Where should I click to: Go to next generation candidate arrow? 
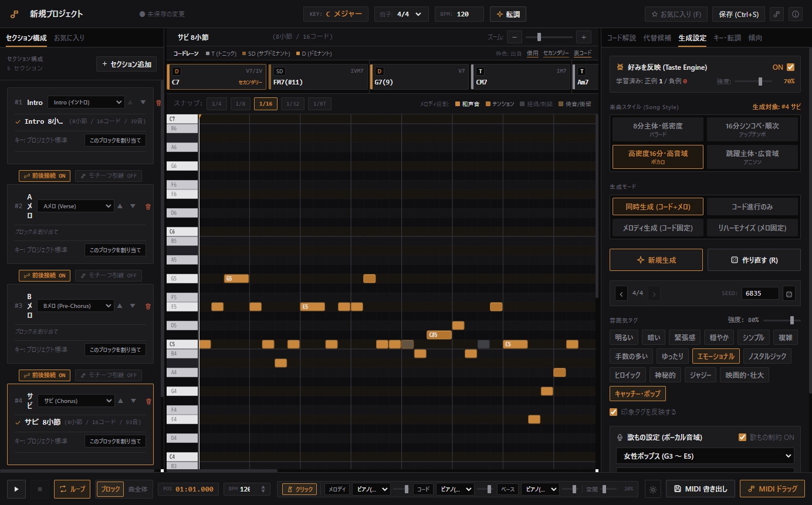654,293
